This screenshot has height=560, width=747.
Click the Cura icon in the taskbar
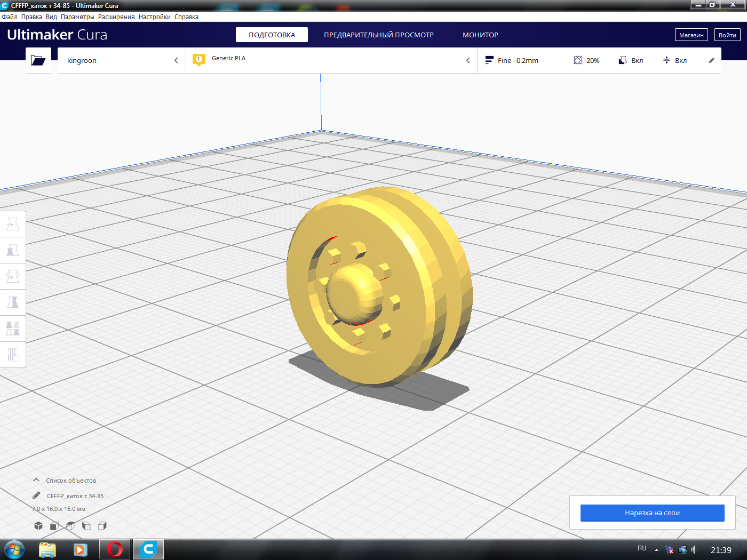[x=148, y=549]
